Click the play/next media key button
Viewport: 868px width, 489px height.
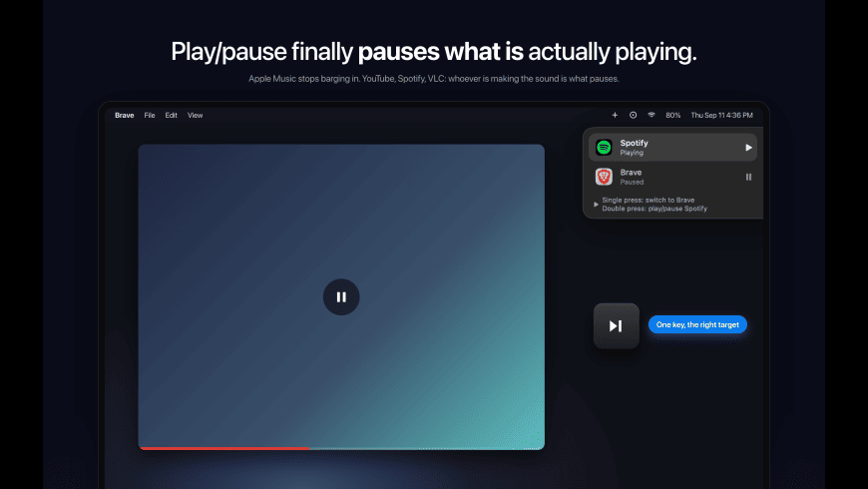(617, 325)
